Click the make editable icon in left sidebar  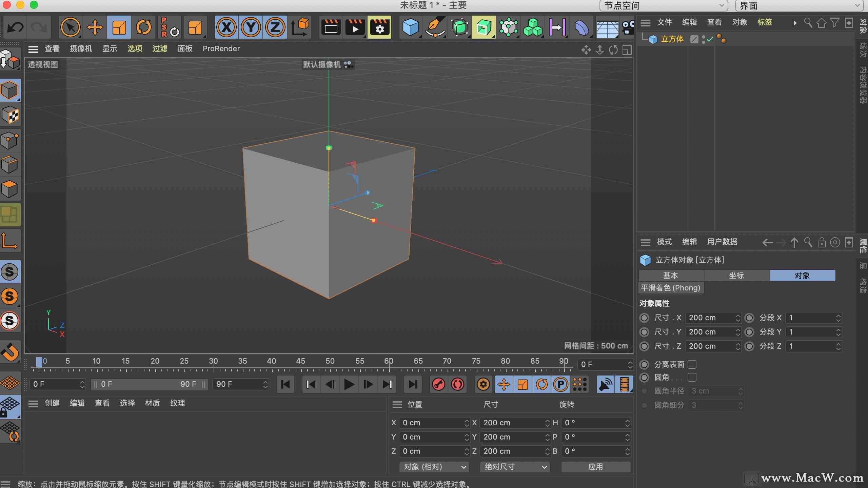[10, 60]
